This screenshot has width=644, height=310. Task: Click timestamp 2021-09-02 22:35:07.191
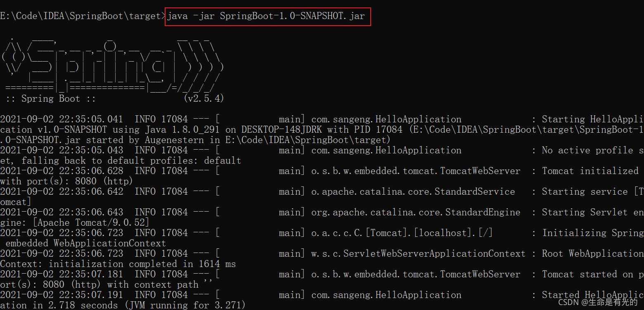tap(62, 295)
